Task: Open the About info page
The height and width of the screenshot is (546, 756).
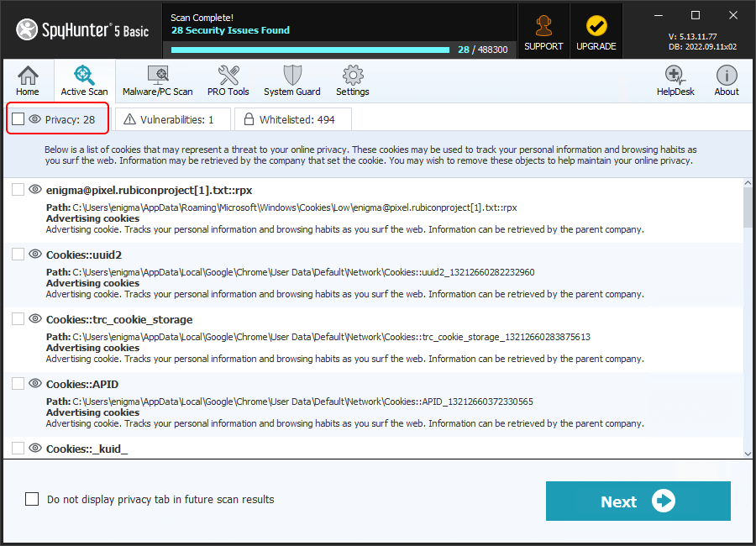Action: pos(727,81)
